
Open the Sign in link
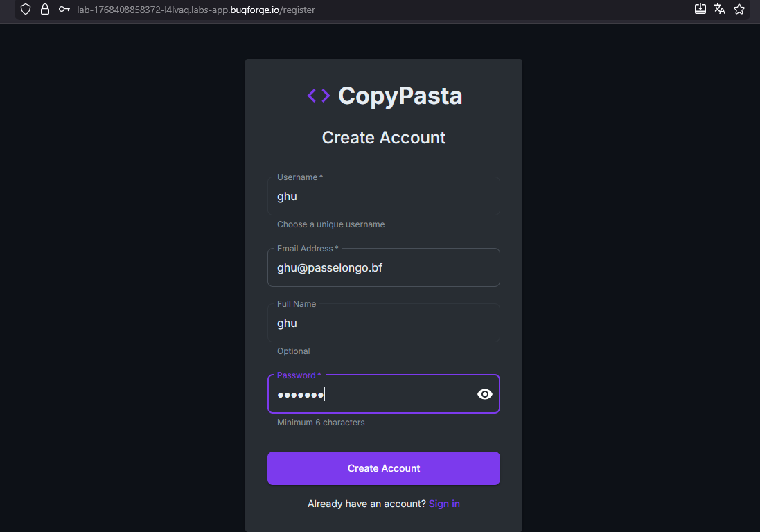click(x=444, y=504)
